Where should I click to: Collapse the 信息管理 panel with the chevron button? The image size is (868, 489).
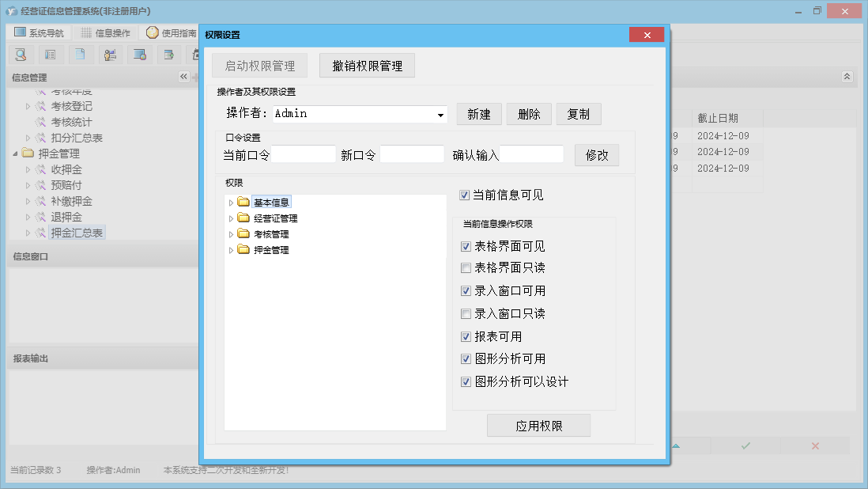[183, 77]
